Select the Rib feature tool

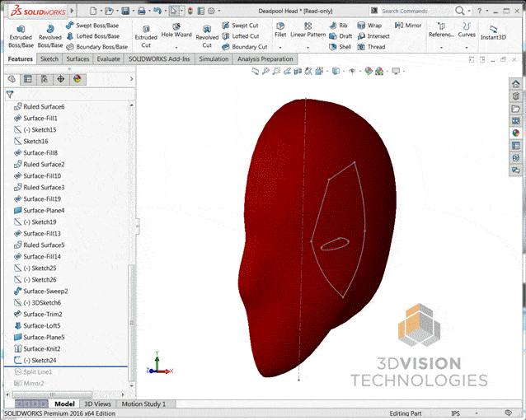click(338, 26)
